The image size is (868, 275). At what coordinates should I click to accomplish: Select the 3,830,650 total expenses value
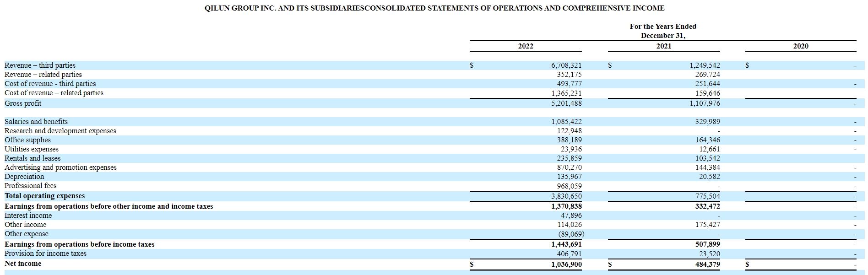point(566,196)
